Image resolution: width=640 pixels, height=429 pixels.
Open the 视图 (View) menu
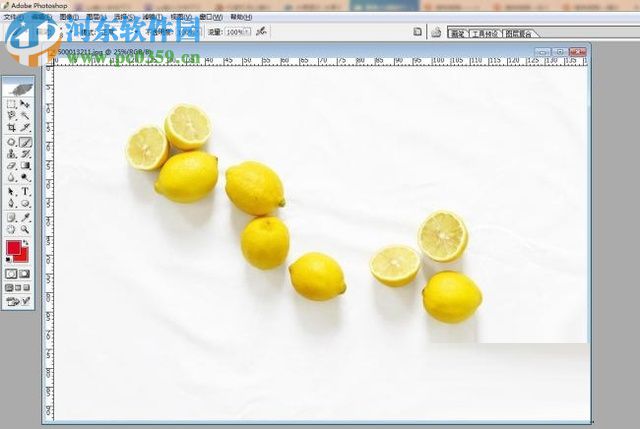[x=181, y=17]
